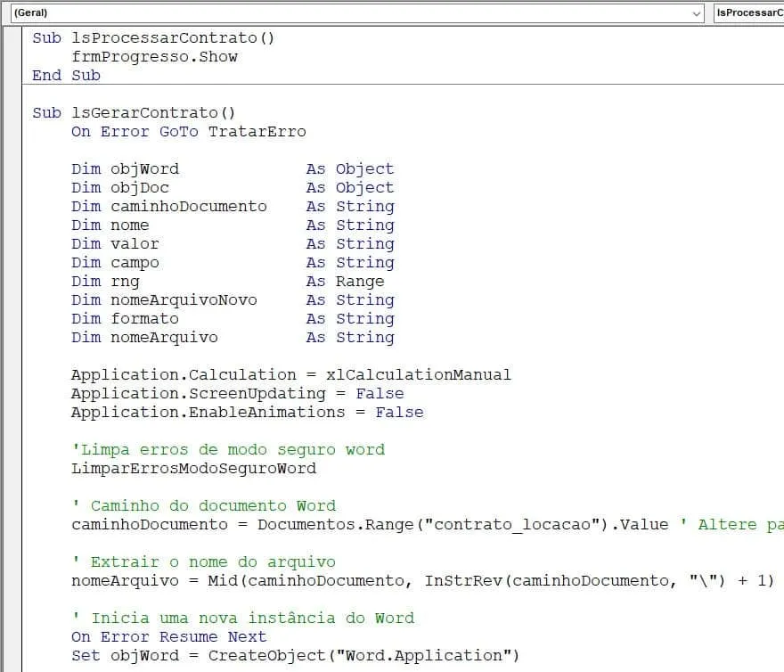This screenshot has width=784, height=672.
Task: Click comment 'Caminho do documento Word'
Action: (x=204, y=506)
